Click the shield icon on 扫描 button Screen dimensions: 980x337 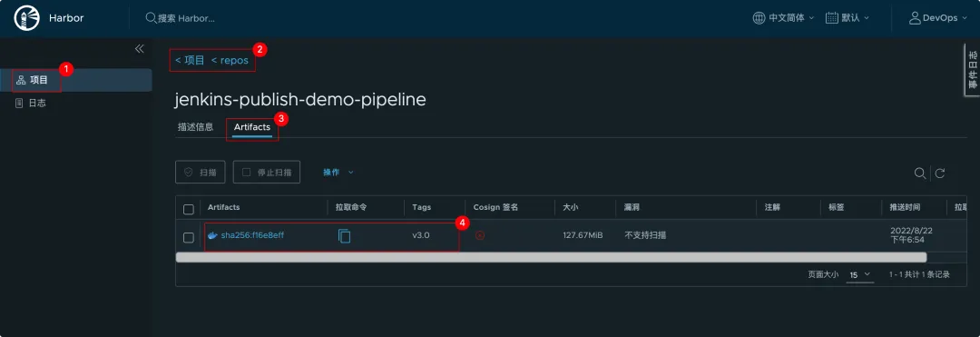188,172
